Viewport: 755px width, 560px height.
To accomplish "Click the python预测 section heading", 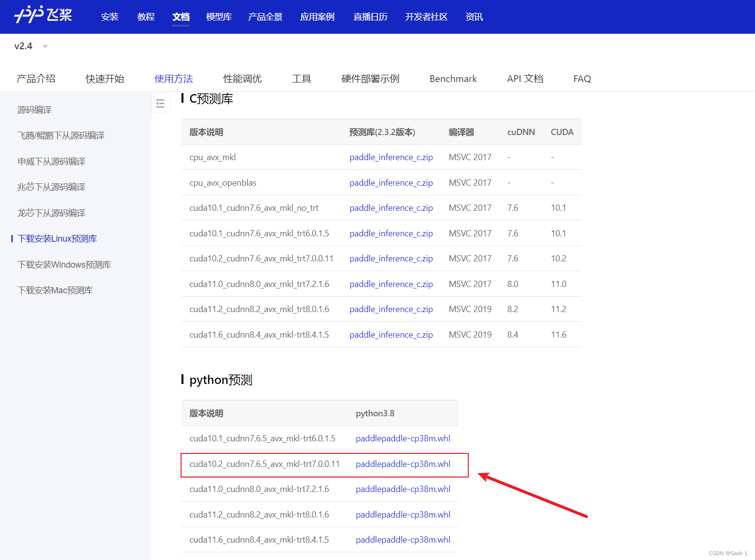I will coord(221,380).
